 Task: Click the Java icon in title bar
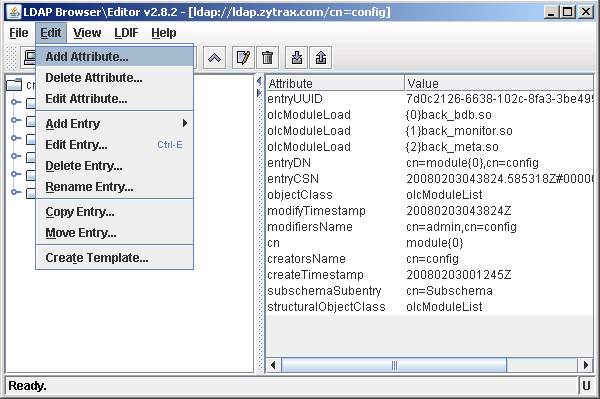[x=14, y=12]
